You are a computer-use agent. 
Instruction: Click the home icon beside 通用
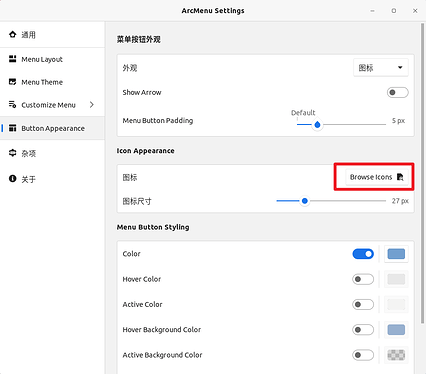[x=12, y=34]
